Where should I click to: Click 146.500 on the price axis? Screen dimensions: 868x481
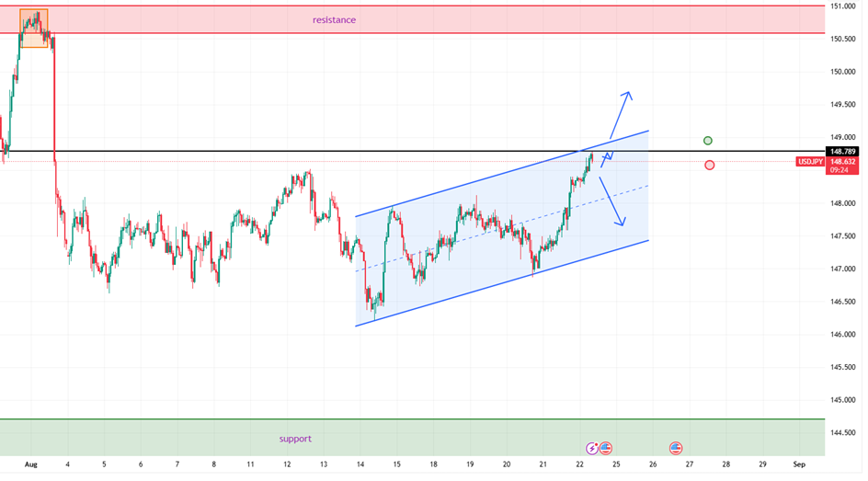[x=843, y=302]
